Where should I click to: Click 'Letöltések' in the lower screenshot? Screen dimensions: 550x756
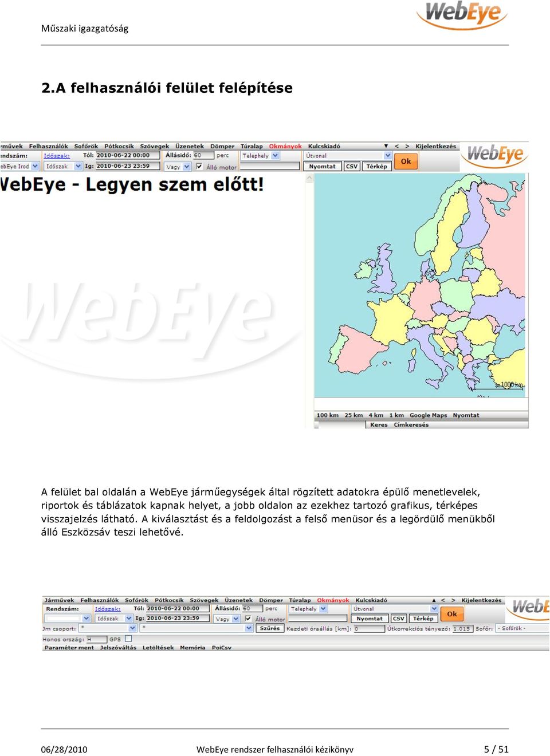(x=158, y=648)
